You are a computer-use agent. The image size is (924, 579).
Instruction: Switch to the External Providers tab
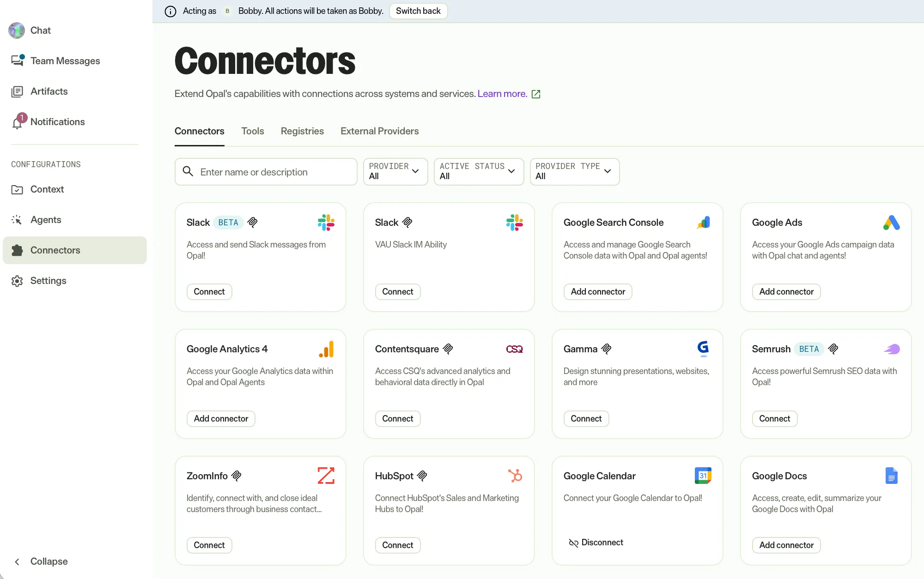[x=380, y=131]
